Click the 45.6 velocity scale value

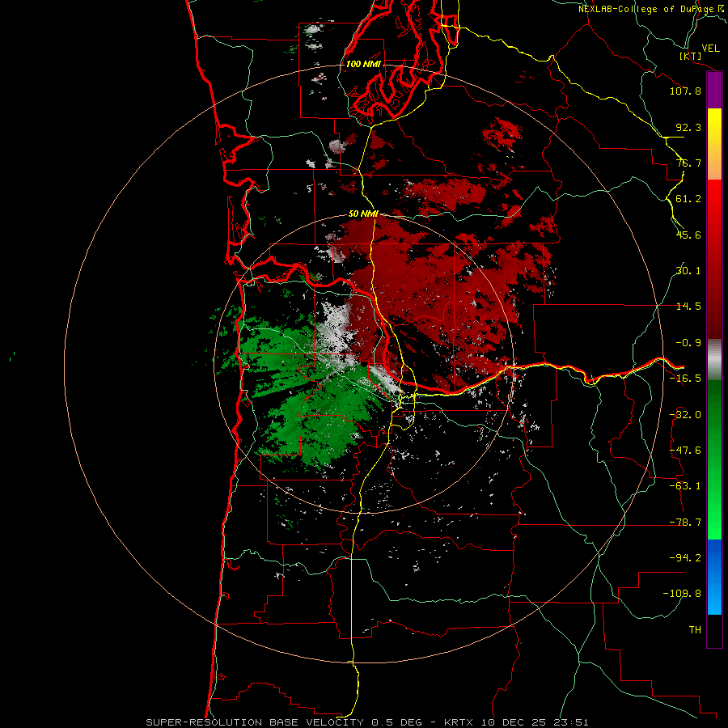click(688, 235)
